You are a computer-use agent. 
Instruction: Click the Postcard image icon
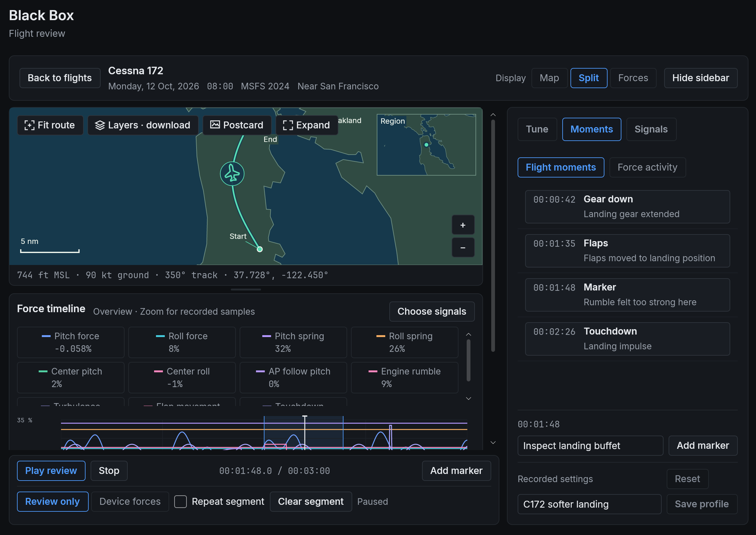215,125
